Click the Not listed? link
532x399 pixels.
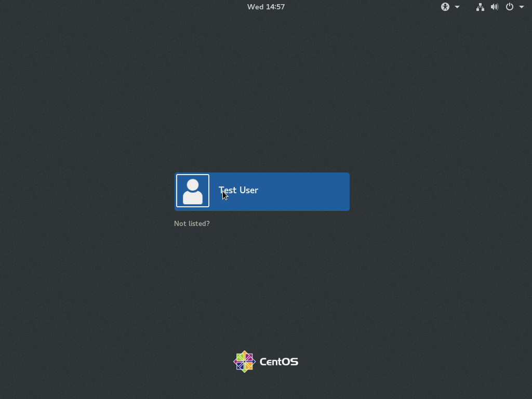(x=192, y=223)
